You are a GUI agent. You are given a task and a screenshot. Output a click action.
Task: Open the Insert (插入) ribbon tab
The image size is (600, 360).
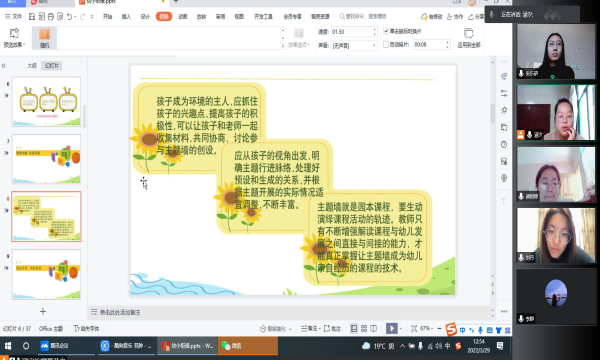coord(126,16)
